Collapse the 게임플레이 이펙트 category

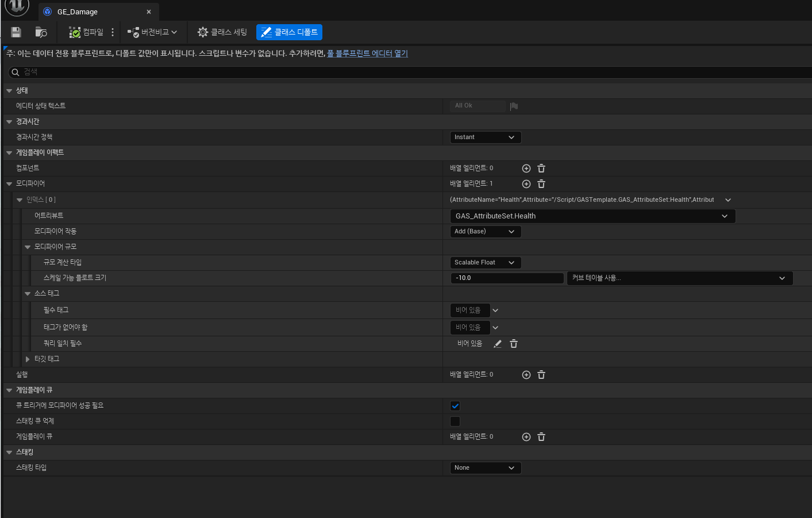click(x=9, y=153)
